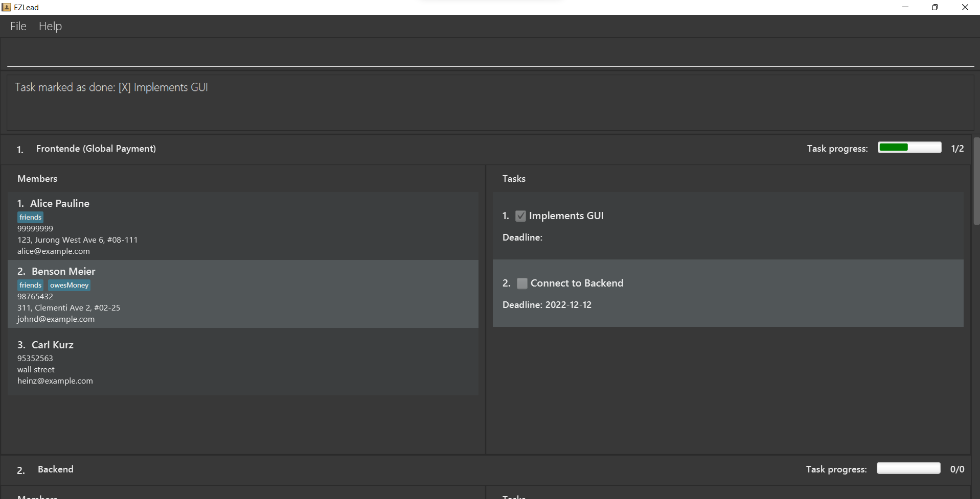
Task: Open the File menu
Action: (x=18, y=26)
